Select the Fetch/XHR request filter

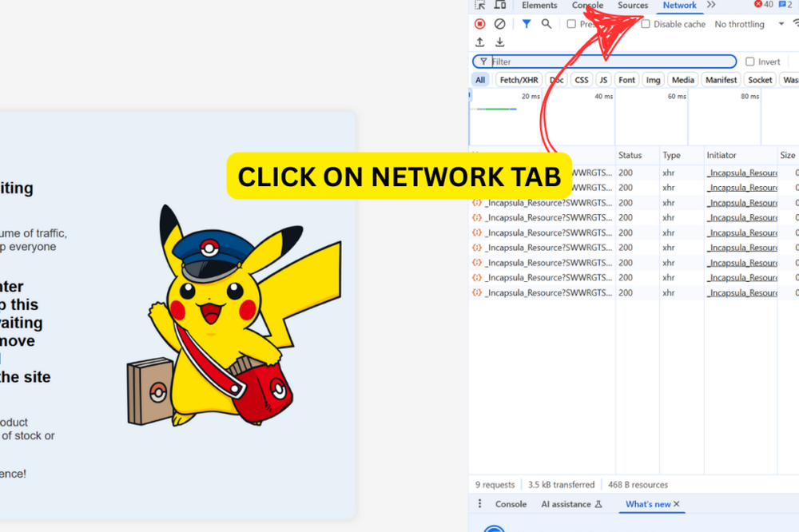coord(519,79)
